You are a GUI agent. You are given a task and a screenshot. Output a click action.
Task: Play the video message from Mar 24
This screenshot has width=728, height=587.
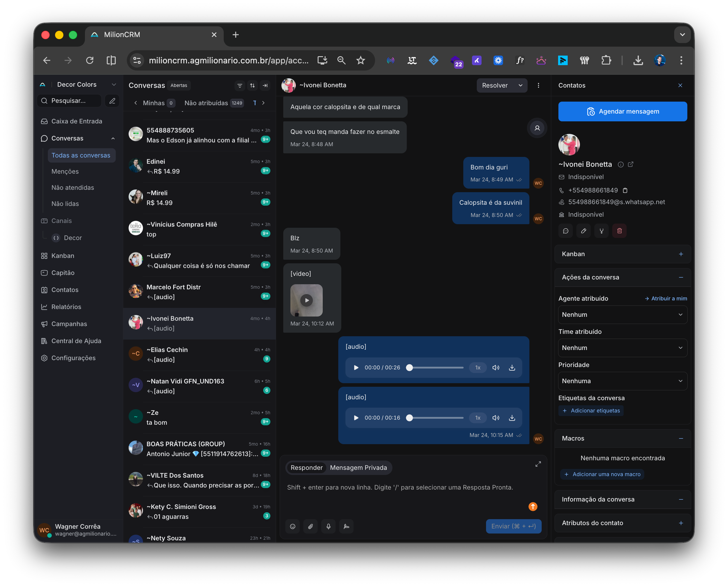(307, 300)
